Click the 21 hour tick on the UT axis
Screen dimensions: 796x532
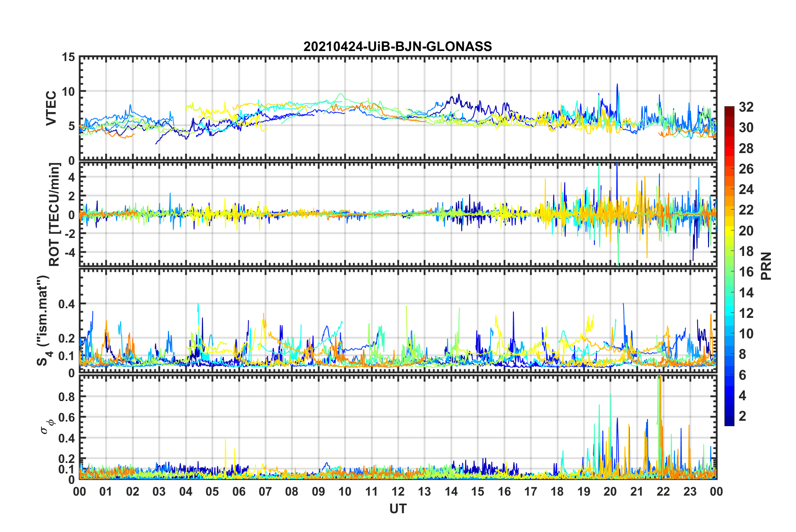point(637,491)
